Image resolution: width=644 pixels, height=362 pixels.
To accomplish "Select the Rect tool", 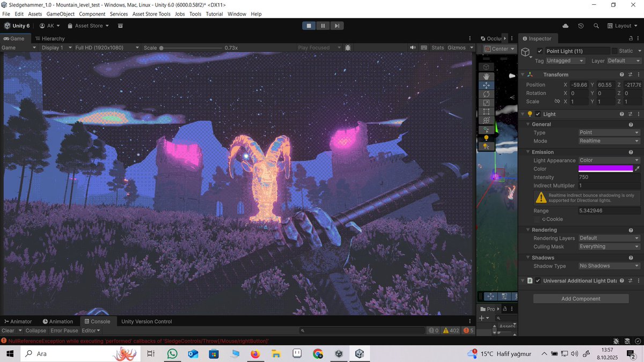I will (486, 112).
